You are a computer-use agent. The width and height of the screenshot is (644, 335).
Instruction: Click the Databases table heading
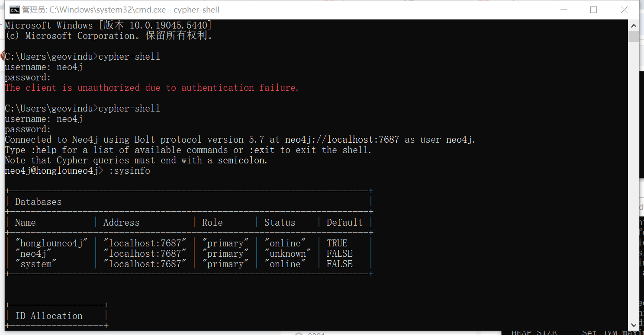pos(38,202)
